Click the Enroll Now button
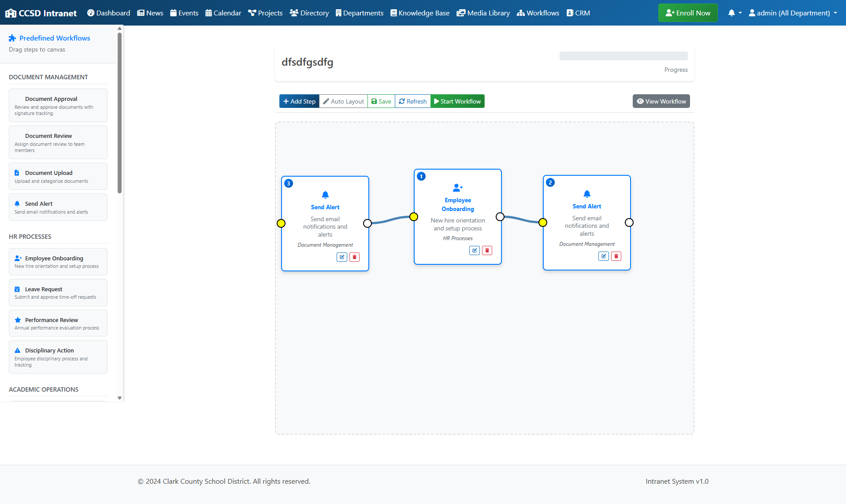 coord(688,13)
